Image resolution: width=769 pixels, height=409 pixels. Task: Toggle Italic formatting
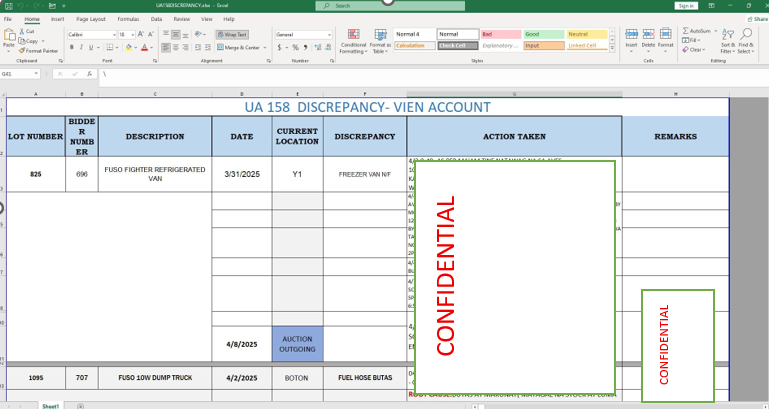click(x=81, y=48)
